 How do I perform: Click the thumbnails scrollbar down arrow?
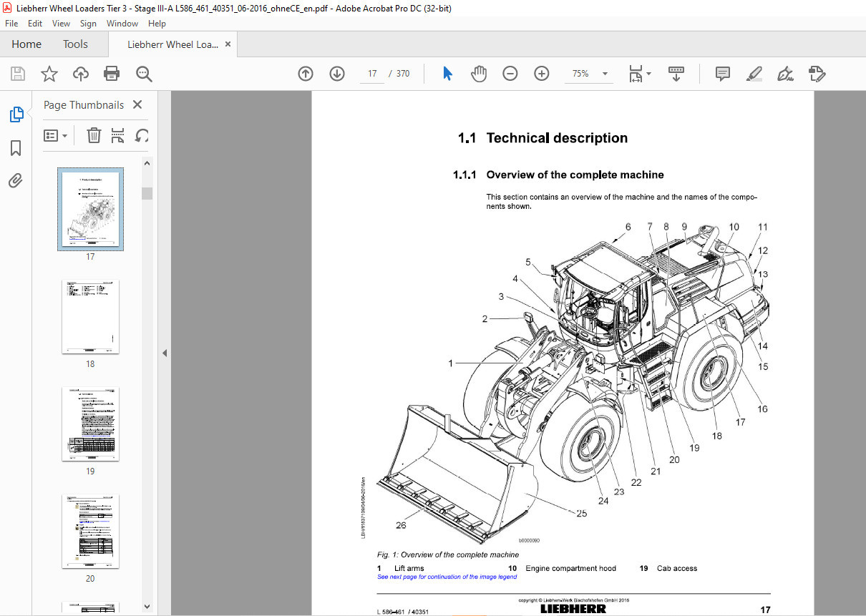[x=147, y=605]
